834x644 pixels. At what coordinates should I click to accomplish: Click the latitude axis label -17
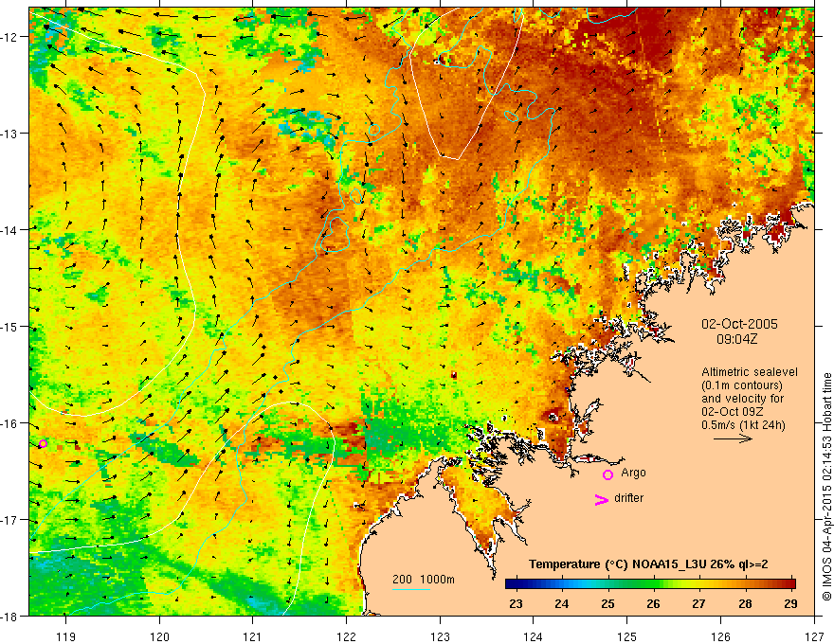click(10, 520)
